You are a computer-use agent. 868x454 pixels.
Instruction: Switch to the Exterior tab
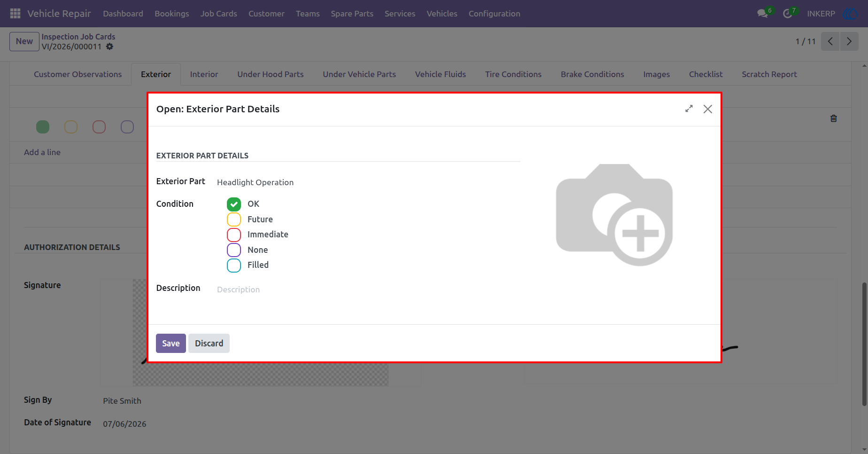(156, 74)
